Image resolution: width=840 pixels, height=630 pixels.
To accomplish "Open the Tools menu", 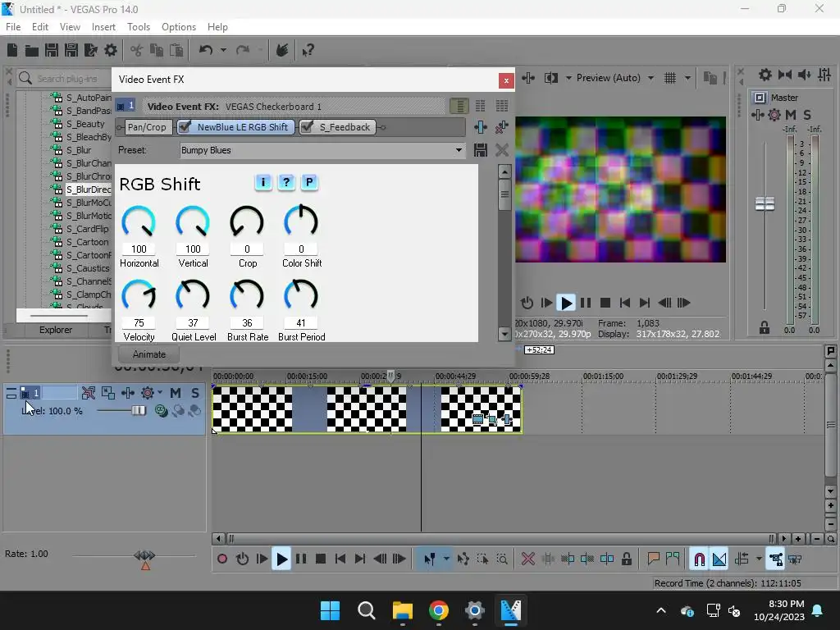I will tap(139, 27).
